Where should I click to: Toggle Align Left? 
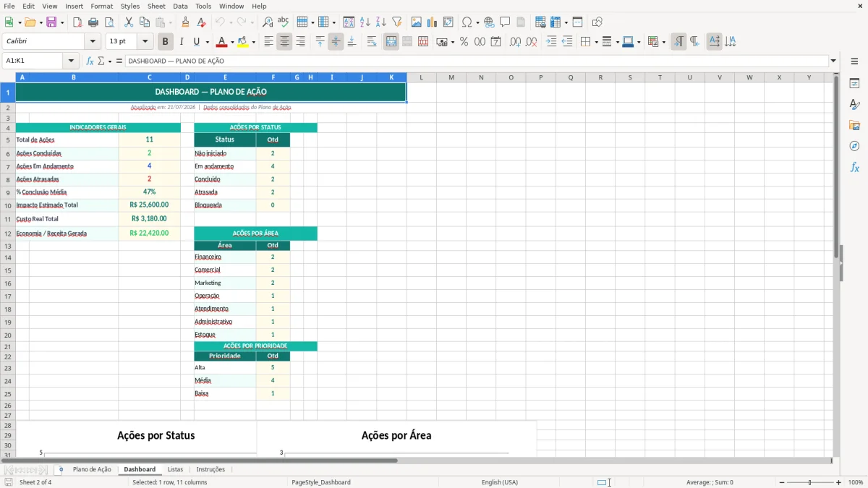click(268, 42)
